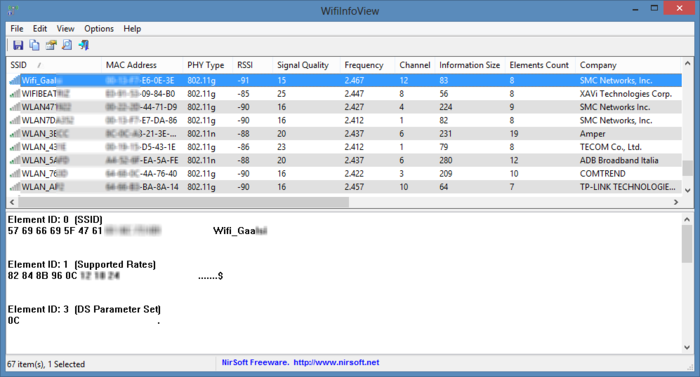Sort by Company column header
This screenshot has height=377, width=700.
coord(629,65)
